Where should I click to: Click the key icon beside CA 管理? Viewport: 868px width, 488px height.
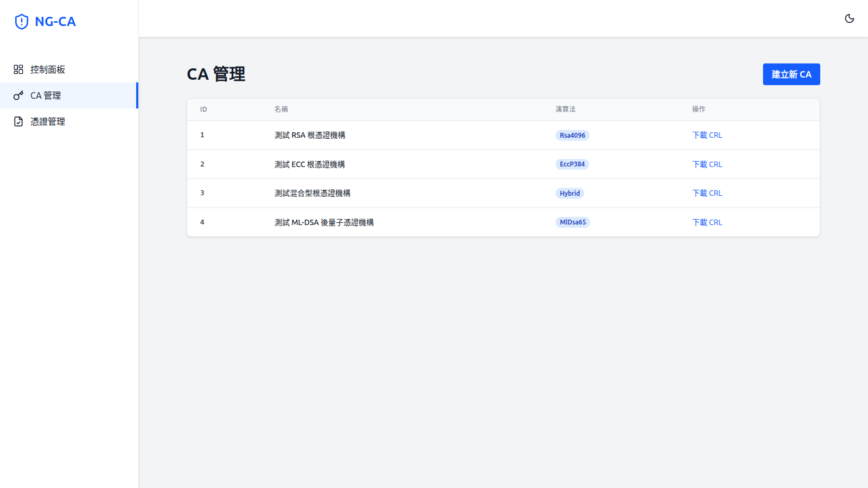[x=18, y=95]
